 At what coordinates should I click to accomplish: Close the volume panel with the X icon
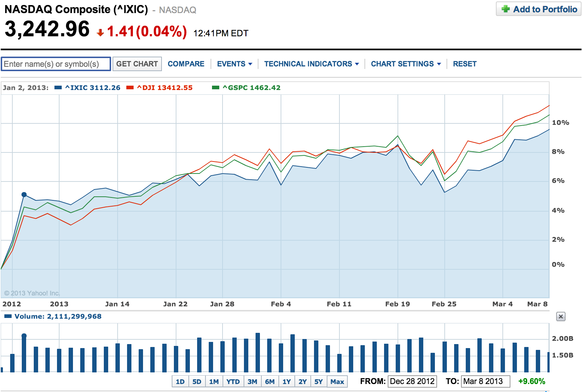click(x=561, y=317)
